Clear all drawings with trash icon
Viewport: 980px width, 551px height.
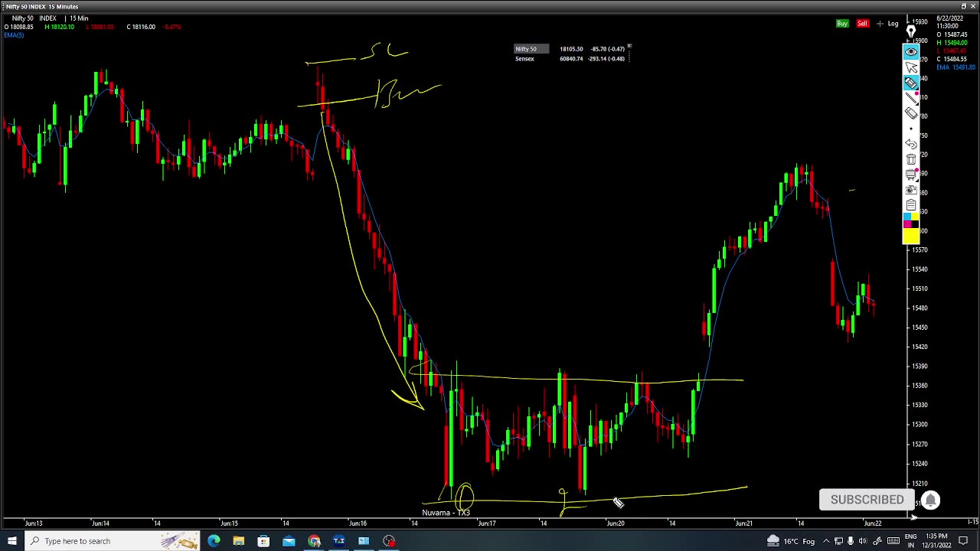(911, 159)
